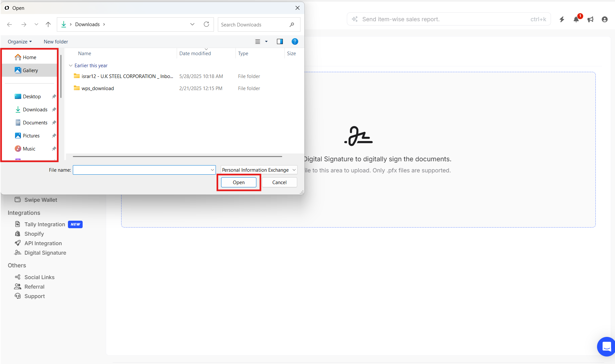Go back with the left arrow button
The height and width of the screenshot is (364, 615).
point(9,24)
